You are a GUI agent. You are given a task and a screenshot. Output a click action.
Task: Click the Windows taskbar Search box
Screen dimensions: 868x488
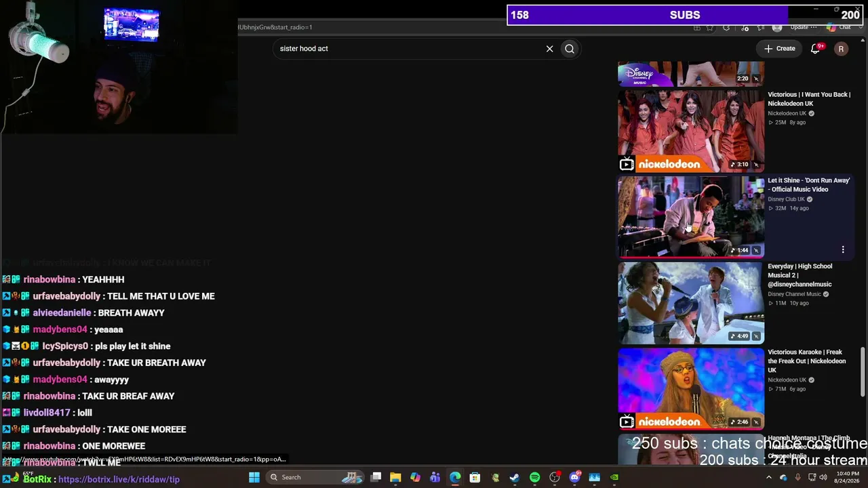click(316, 477)
